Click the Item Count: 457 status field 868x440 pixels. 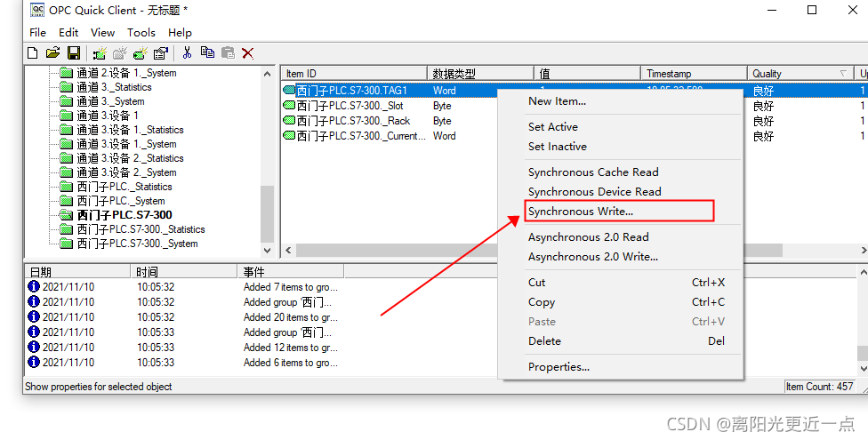(819, 387)
